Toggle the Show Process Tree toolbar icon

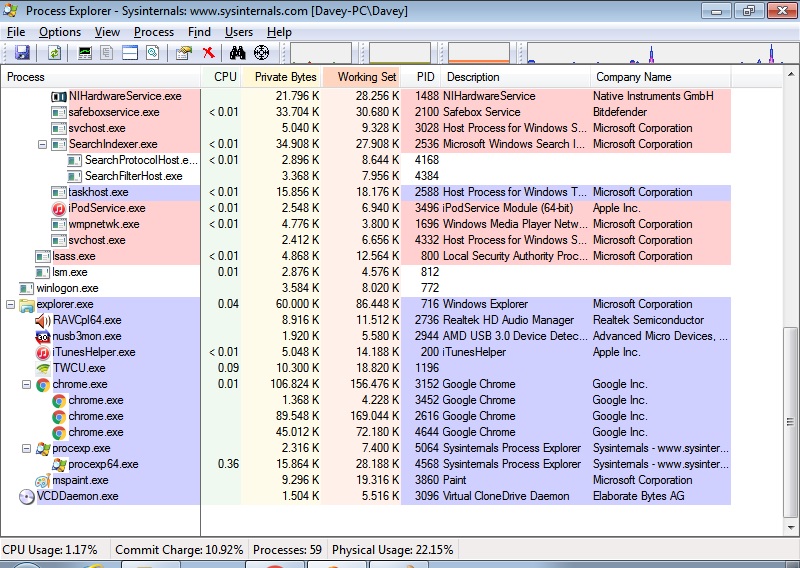107,53
